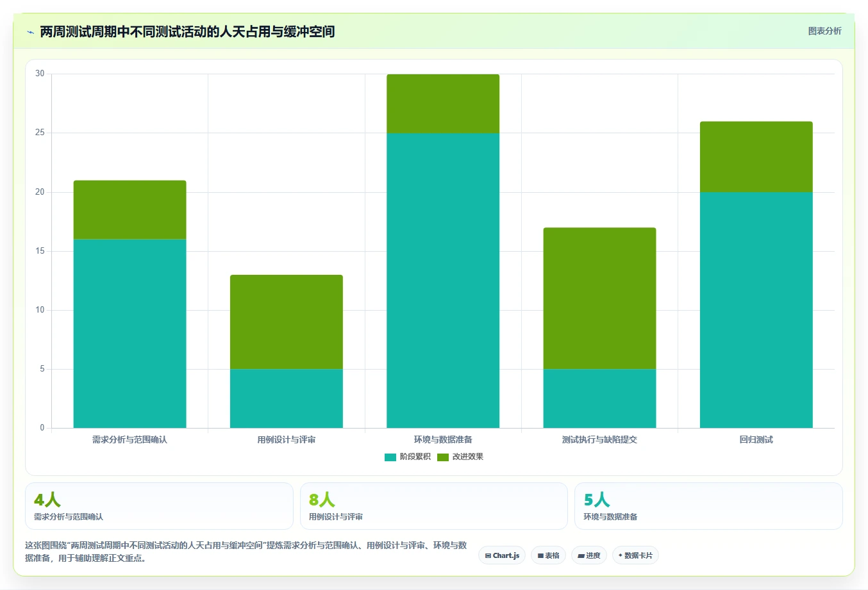Click teal bar segment for 需求分析与范围确认
The height and width of the screenshot is (590, 868).
(x=129, y=333)
